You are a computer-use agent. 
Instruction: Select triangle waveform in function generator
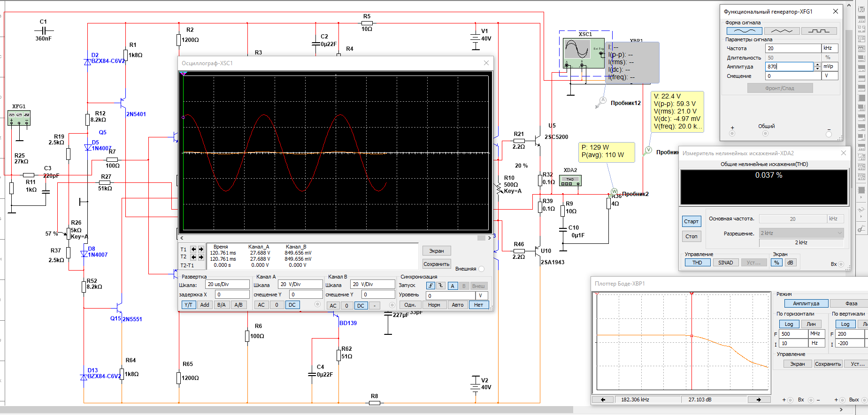click(782, 31)
